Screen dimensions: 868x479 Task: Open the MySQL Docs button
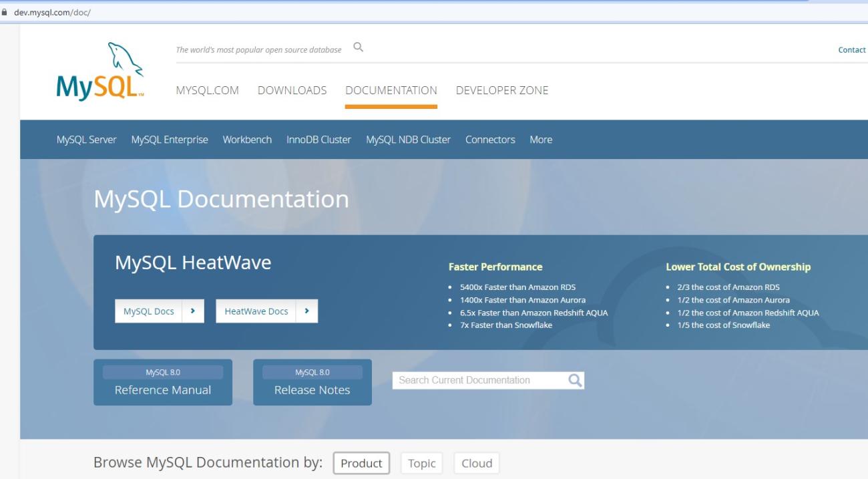coord(149,311)
